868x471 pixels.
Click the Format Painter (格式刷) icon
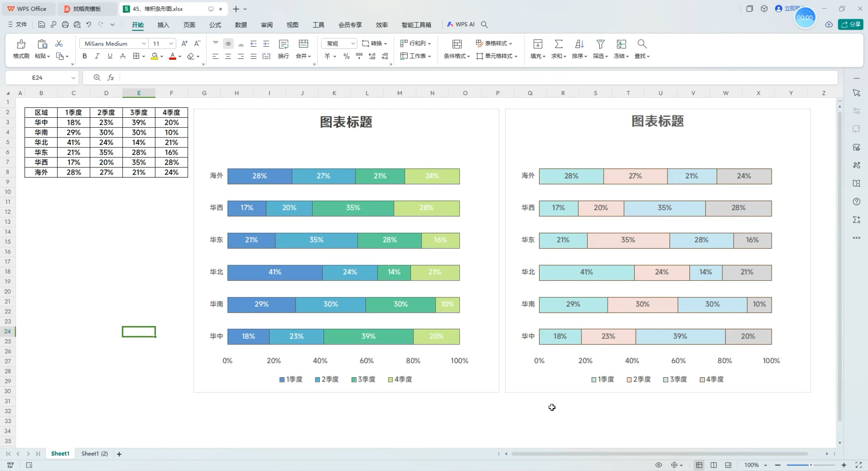tap(21, 44)
